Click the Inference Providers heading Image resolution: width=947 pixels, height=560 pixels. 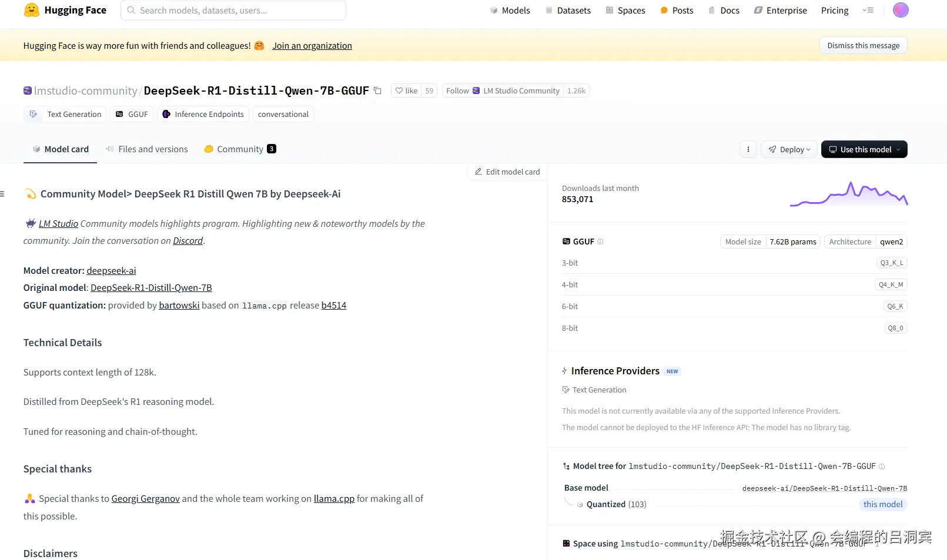coord(615,371)
